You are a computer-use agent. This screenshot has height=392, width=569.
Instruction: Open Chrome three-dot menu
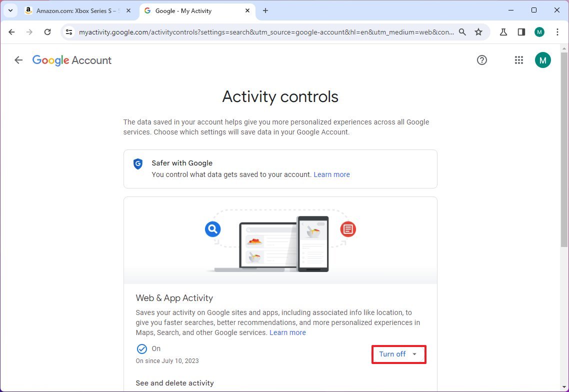point(557,32)
